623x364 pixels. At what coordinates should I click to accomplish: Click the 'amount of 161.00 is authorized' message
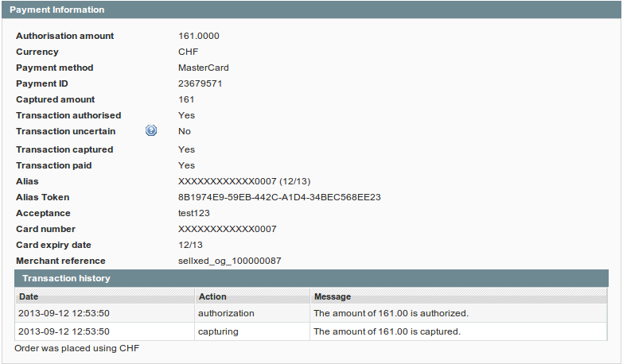click(391, 313)
